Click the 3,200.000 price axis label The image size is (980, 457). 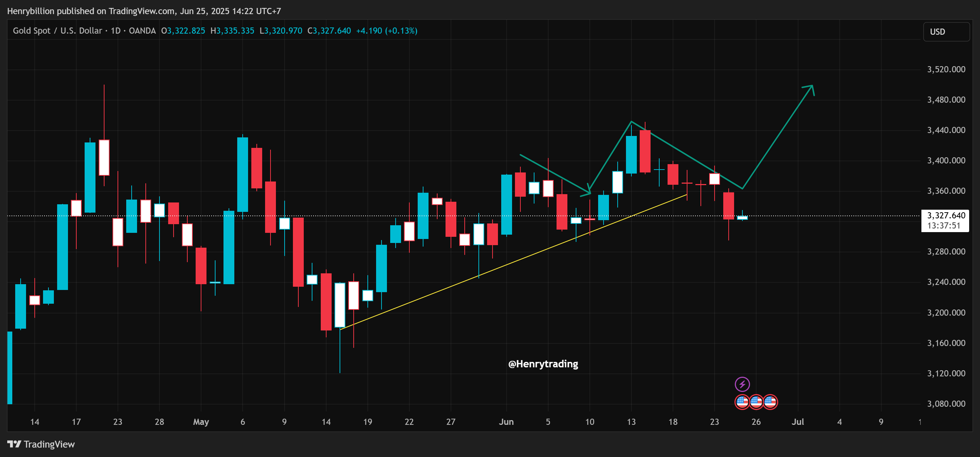click(x=946, y=313)
